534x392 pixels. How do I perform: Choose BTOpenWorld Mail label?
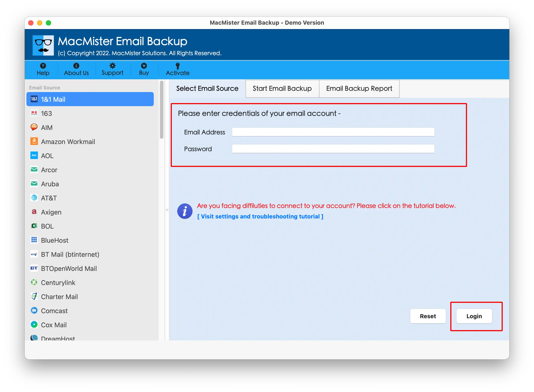69,268
